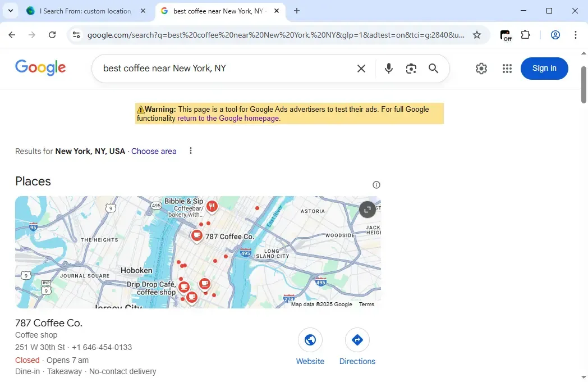Expand the map to full view
Viewport: 588px width, 382px height.
pos(367,210)
